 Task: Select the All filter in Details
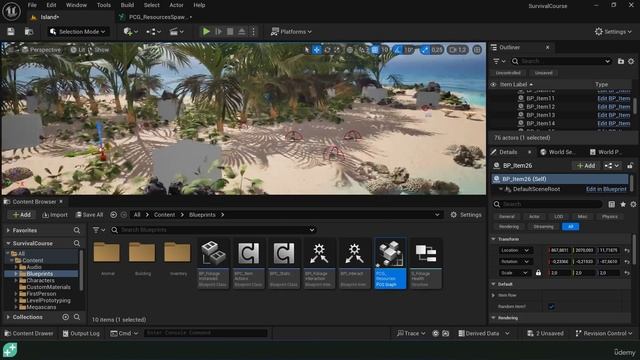(x=570, y=227)
